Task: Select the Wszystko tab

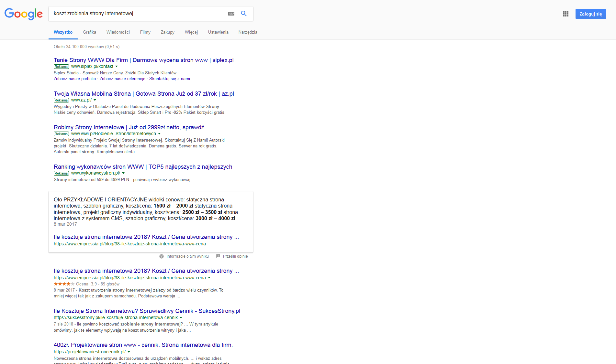Action: [x=63, y=32]
